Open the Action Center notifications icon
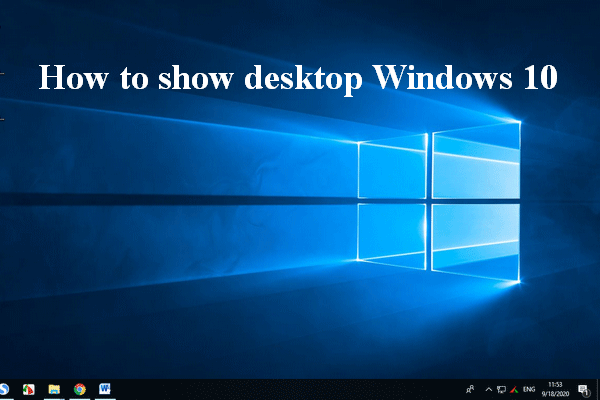The width and height of the screenshot is (600, 400). point(583,390)
